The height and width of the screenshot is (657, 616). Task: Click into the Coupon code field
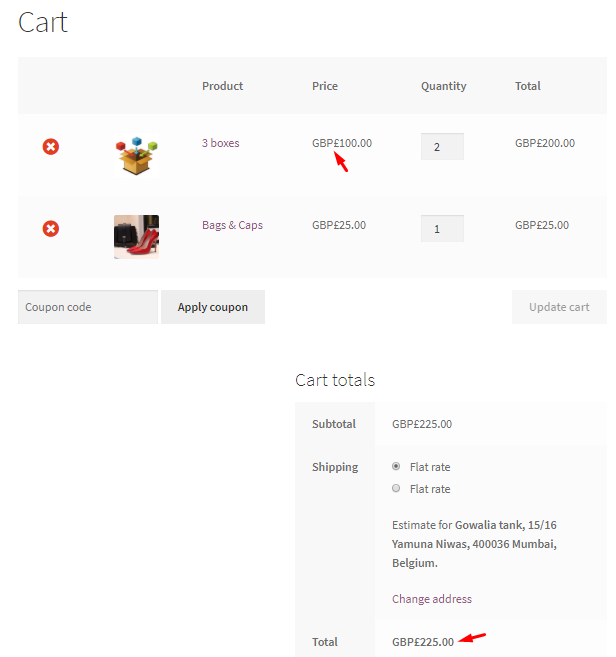[x=87, y=307]
